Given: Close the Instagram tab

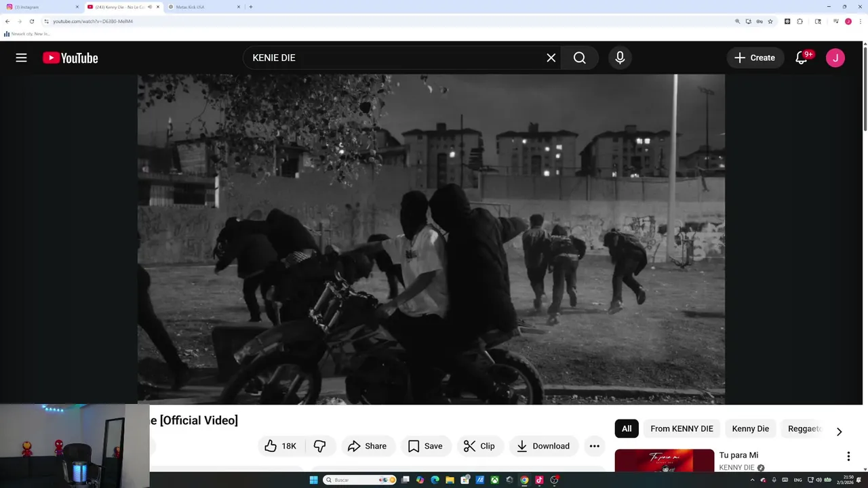Looking at the screenshot, I should 77,7.
